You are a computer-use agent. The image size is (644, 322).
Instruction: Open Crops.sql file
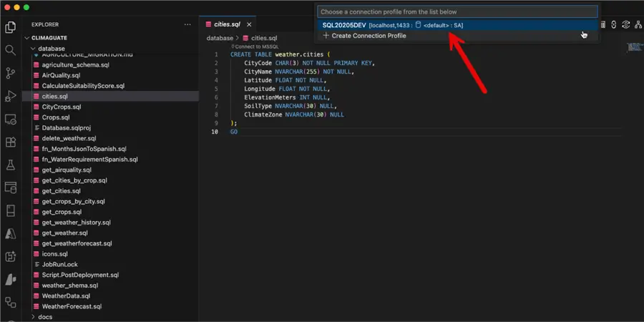(x=56, y=117)
